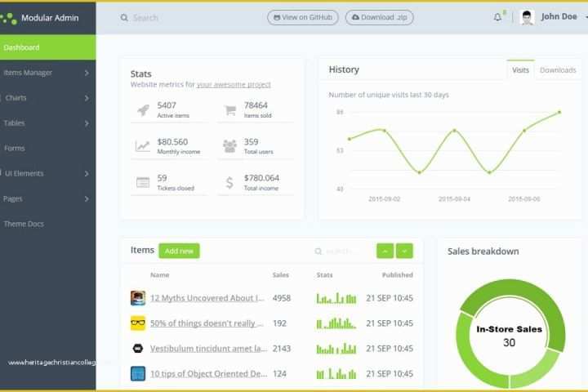This screenshot has height=392, width=588.
Task: Open Items Manager menu item
Action: click(x=47, y=73)
